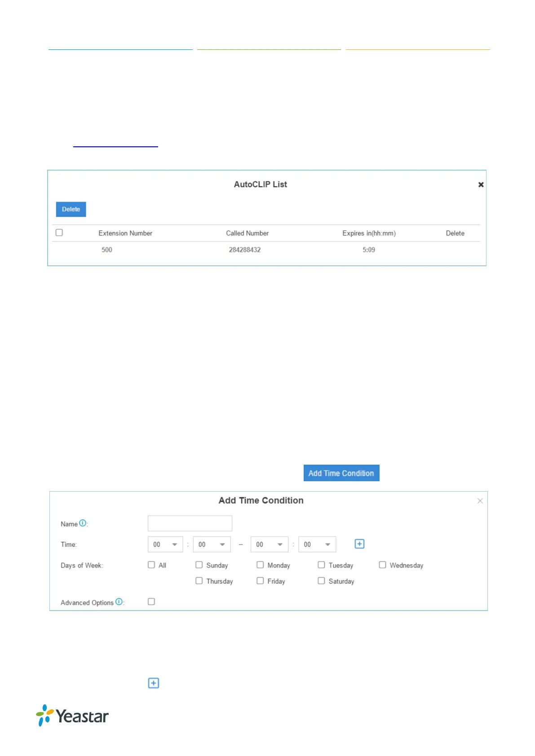Click the Add Time Condition button
The width and height of the screenshot is (535, 756).
click(x=341, y=473)
